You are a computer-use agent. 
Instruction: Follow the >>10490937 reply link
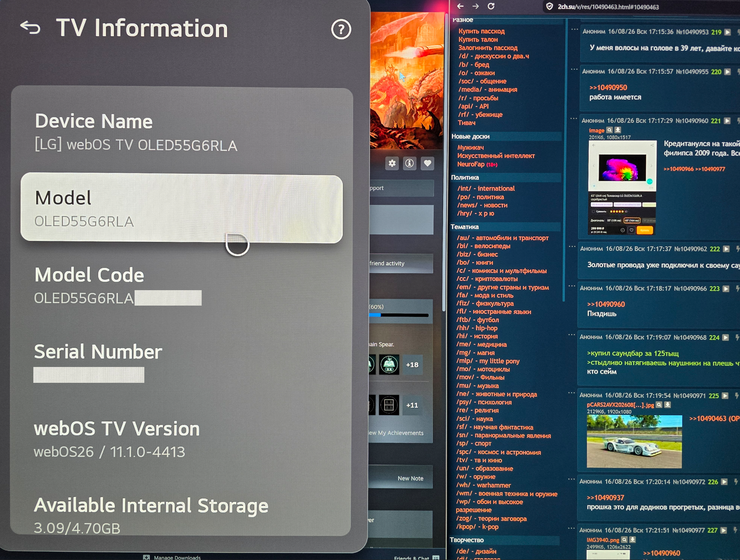click(x=605, y=498)
